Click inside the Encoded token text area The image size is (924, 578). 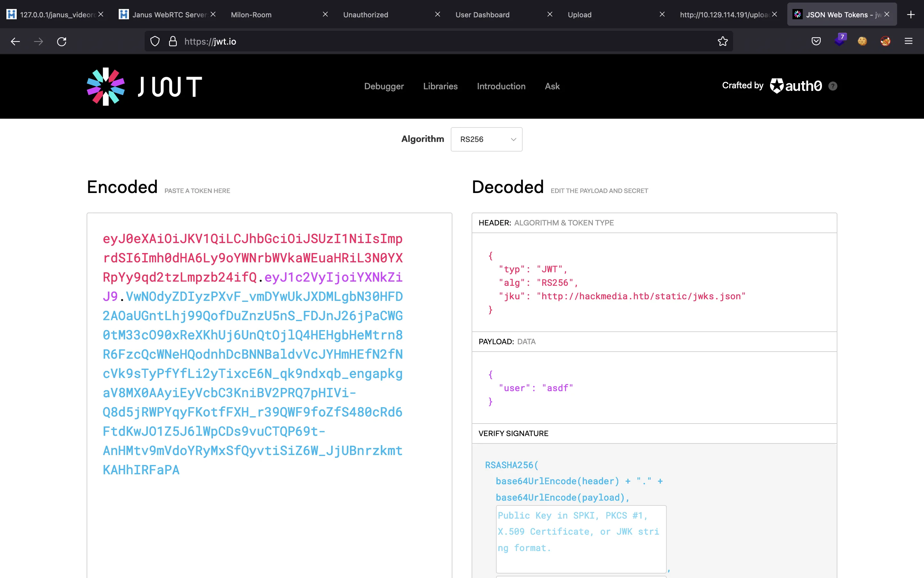pyautogui.click(x=269, y=395)
